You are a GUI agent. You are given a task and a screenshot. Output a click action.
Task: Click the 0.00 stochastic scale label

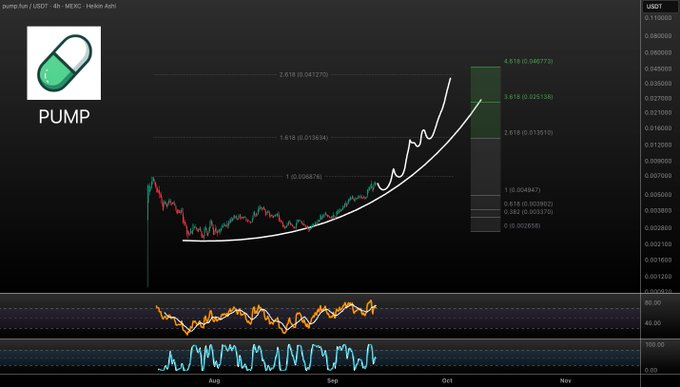(651, 370)
